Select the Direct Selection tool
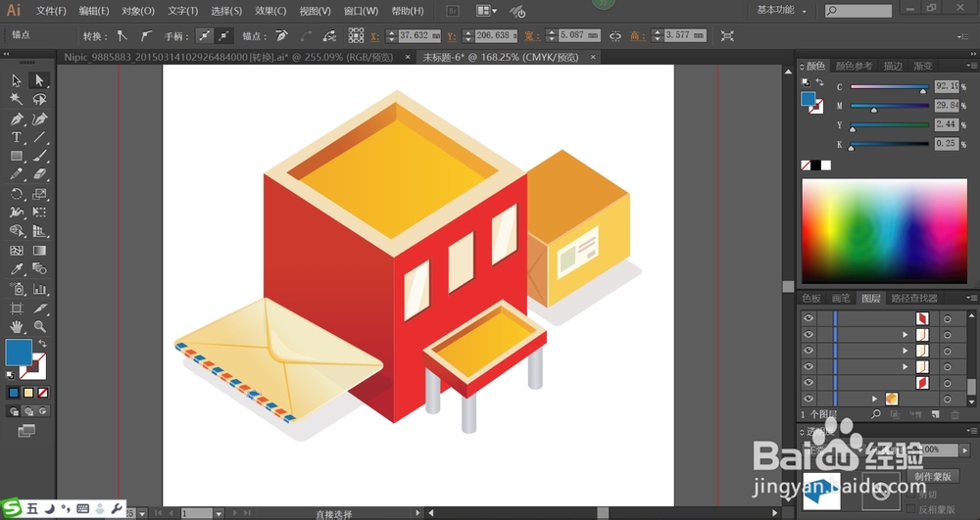The width and height of the screenshot is (980, 520). click(x=39, y=80)
